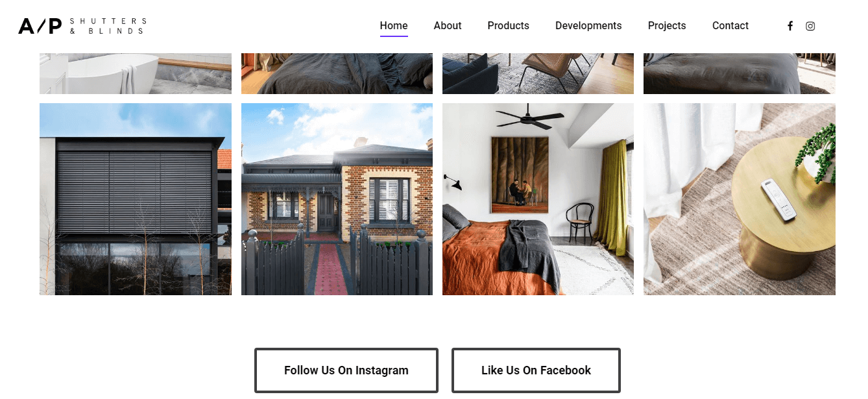
Task: Open the About page
Action: point(448,26)
